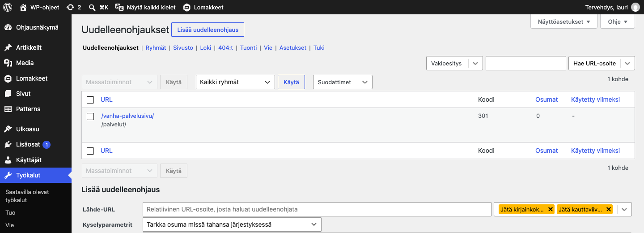Click Tervehdys, lauri in admin bar

point(606,7)
